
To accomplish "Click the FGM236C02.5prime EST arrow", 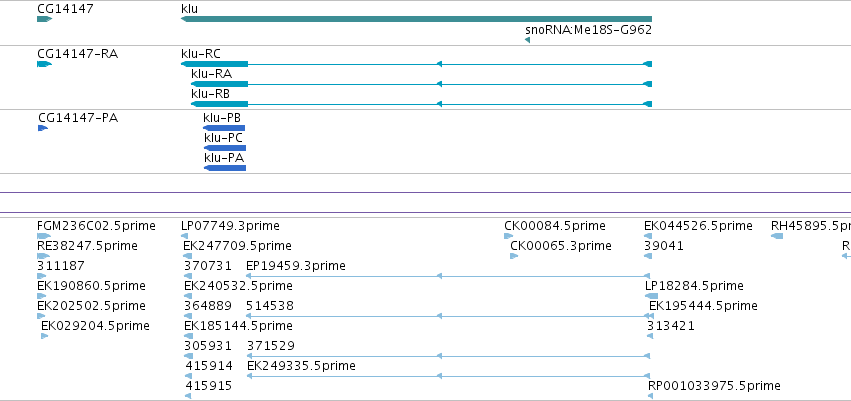I will tap(44, 236).
